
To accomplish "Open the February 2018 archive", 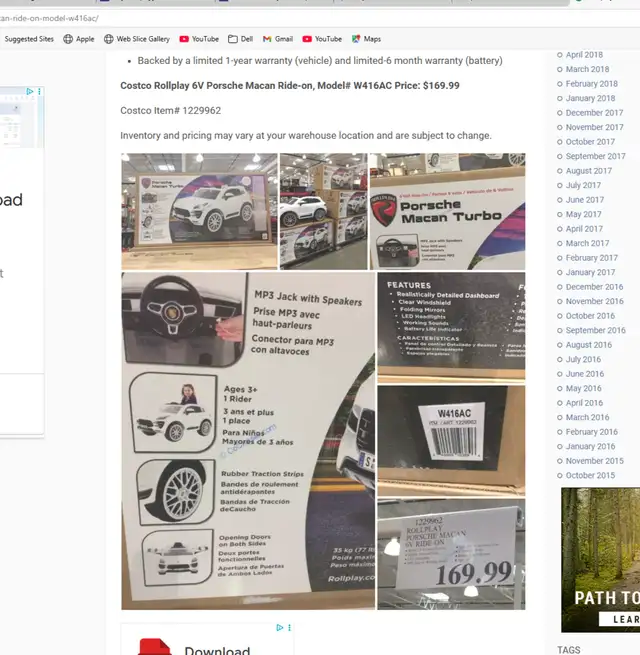I will point(591,84).
